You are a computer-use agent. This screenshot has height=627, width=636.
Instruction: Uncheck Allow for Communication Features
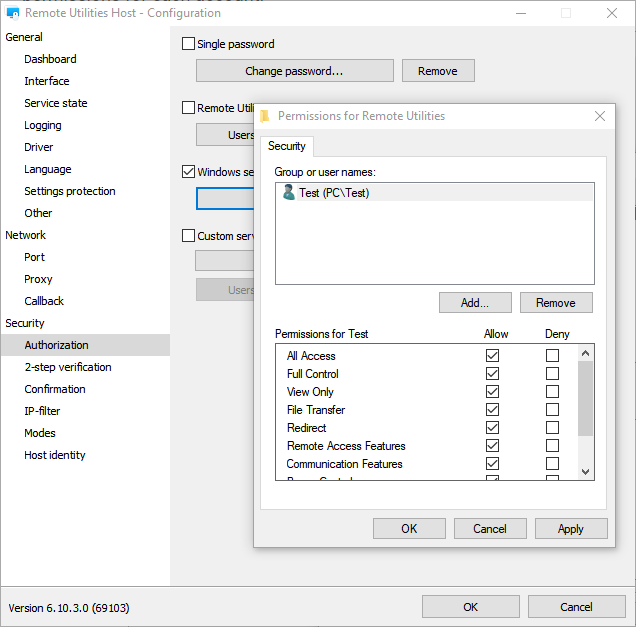(x=492, y=463)
